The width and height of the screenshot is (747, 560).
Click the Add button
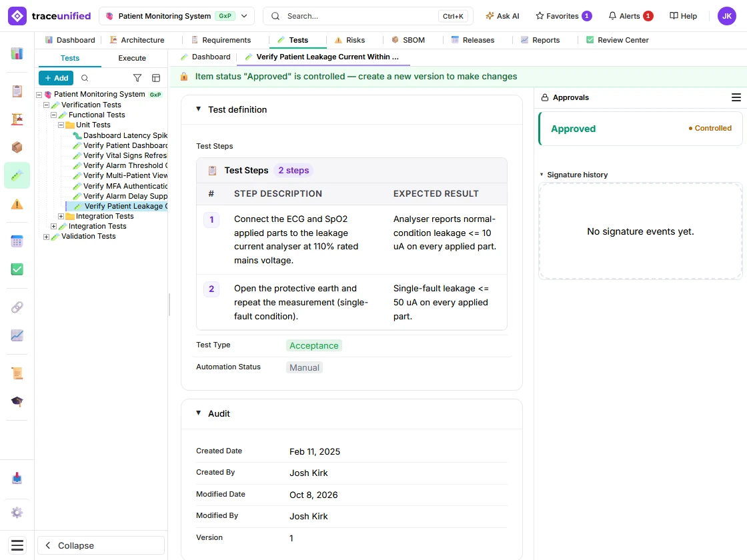[56, 78]
